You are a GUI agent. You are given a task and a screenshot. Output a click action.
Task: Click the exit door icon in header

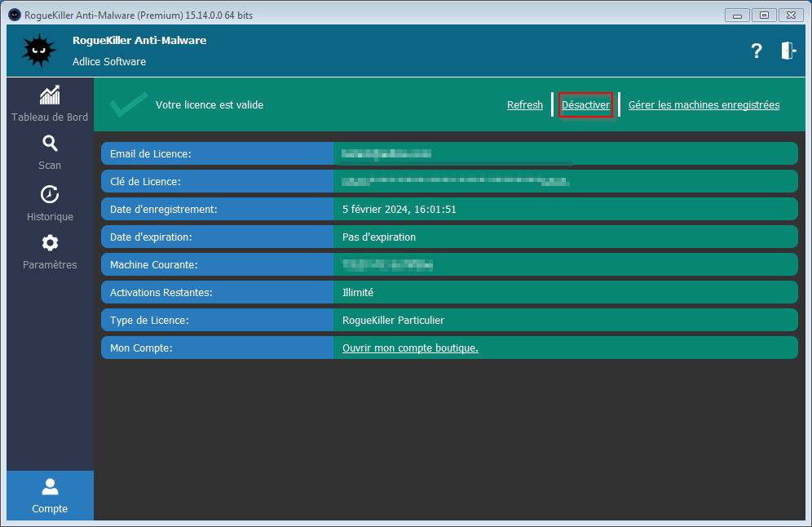(788, 51)
